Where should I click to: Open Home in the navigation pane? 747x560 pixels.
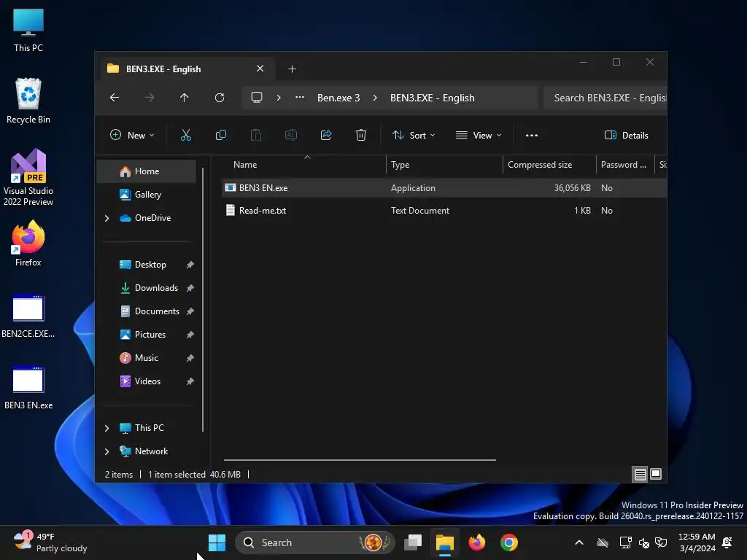[146, 171]
